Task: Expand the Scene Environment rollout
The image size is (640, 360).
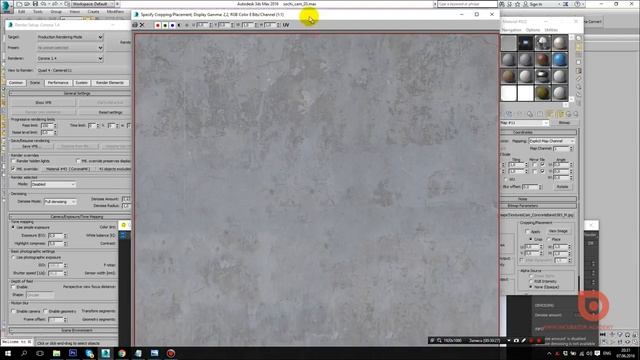Action: (64, 330)
